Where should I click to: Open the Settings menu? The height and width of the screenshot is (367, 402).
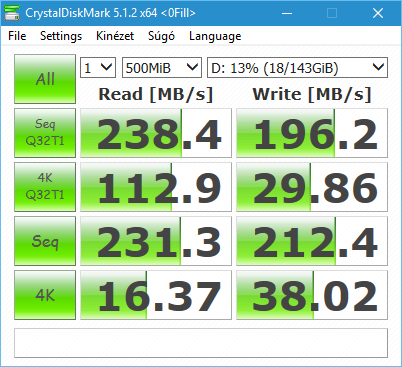pos(61,36)
